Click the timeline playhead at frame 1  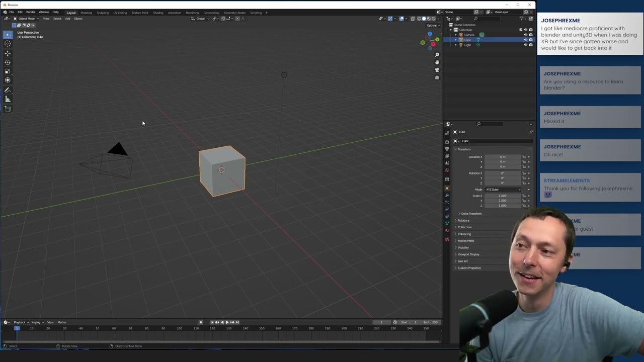17,328
